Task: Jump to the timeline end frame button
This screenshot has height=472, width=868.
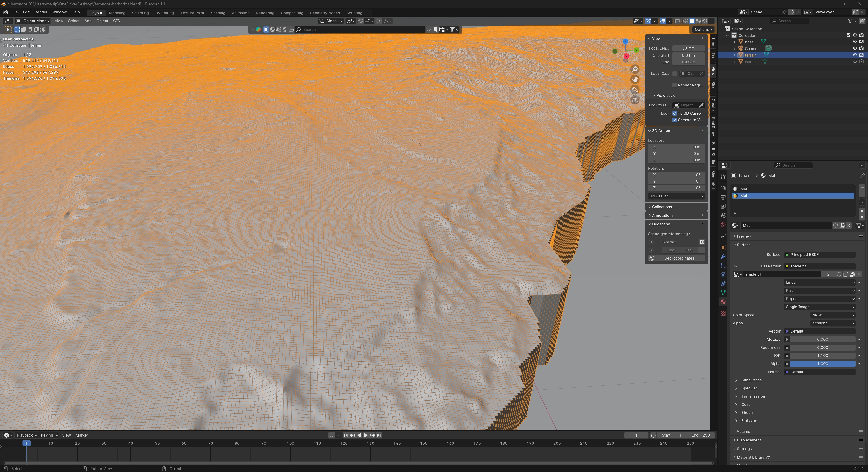Action: [379, 435]
